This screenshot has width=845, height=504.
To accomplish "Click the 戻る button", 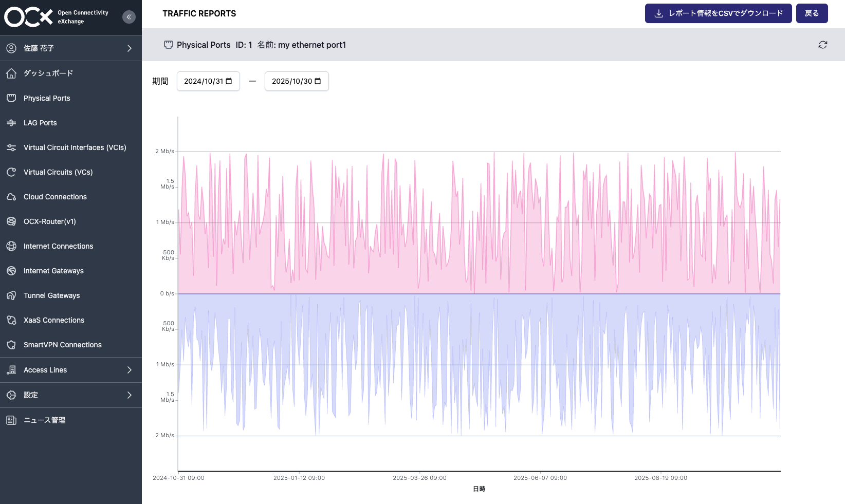I will tap(812, 13).
